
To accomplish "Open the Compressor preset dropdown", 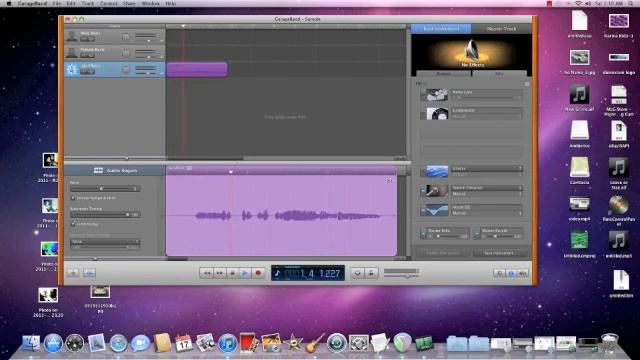I will (x=487, y=116).
